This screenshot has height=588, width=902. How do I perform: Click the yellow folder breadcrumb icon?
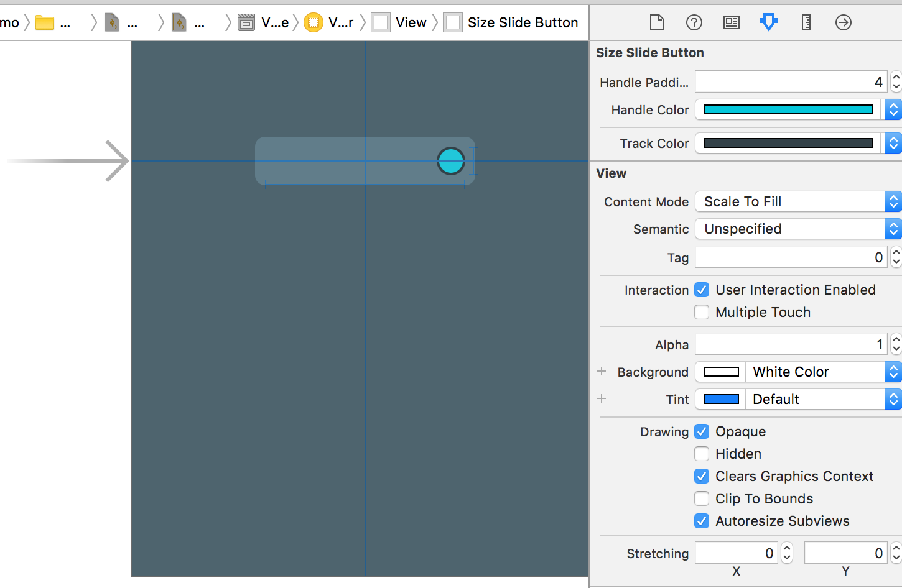[45, 23]
